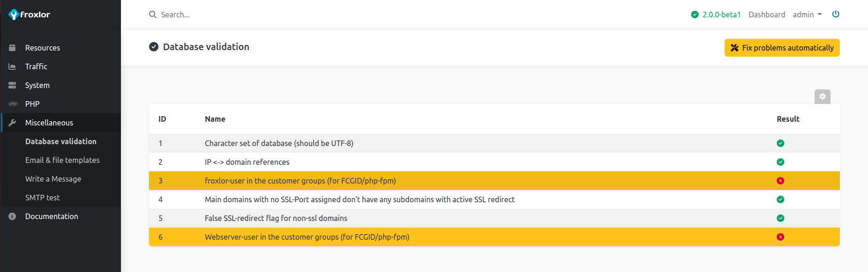Click the power logout icon
Screen dimensions: 868x272
tap(836, 14)
